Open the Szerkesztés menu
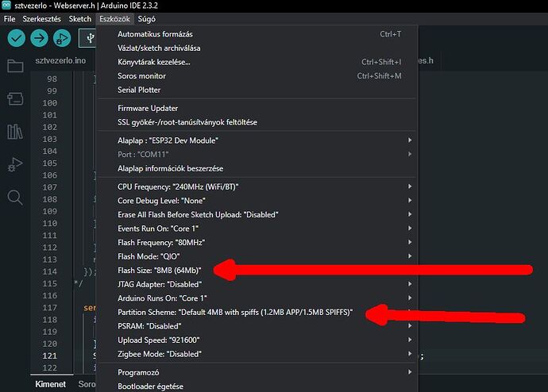 [41, 19]
